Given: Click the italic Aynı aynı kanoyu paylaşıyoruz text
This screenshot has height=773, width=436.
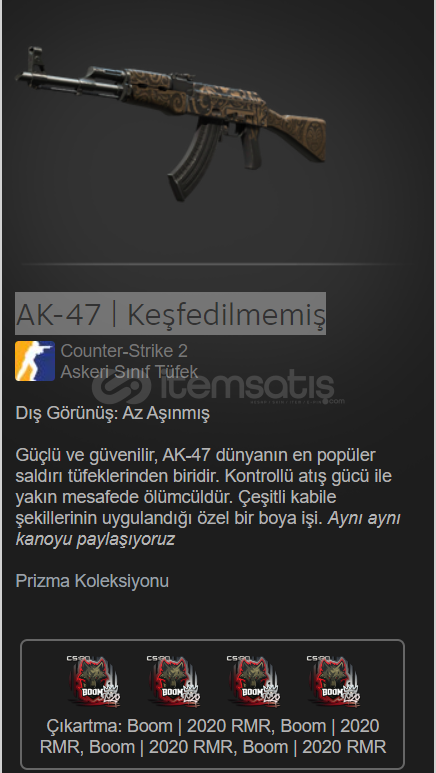Looking at the screenshot, I should point(208,529).
